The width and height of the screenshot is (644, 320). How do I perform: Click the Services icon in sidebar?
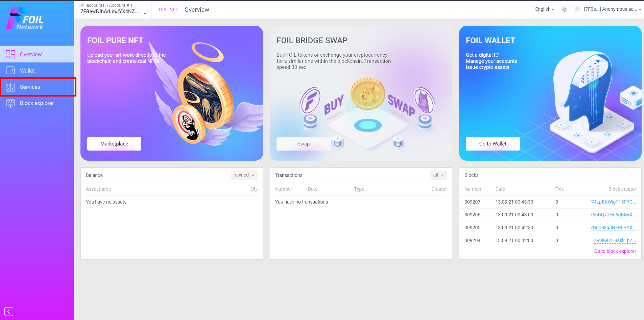coord(10,87)
